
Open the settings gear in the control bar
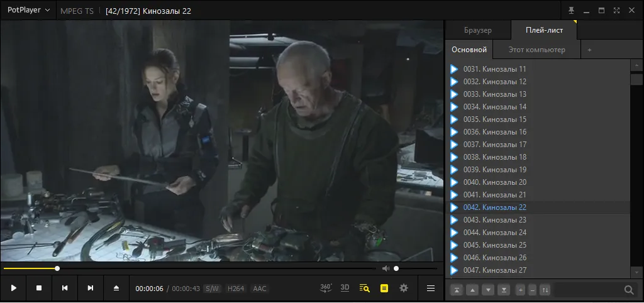pos(404,288)
